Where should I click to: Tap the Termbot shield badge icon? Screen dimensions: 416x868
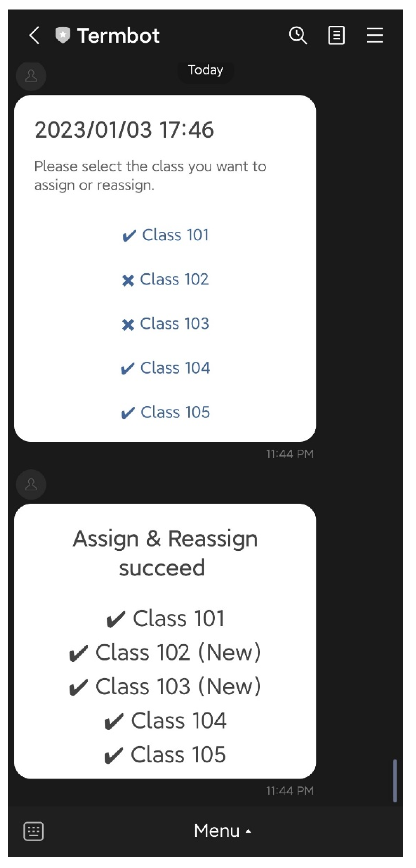point(63,35)
